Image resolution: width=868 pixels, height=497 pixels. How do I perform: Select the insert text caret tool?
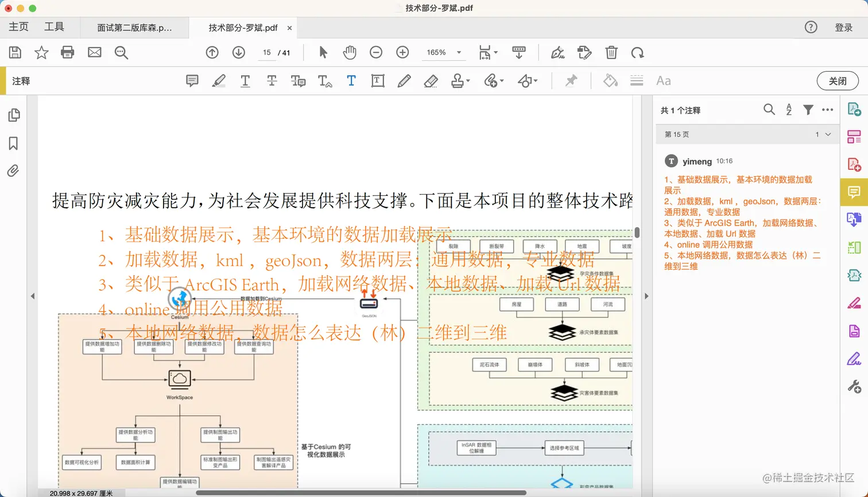(325, 81)
